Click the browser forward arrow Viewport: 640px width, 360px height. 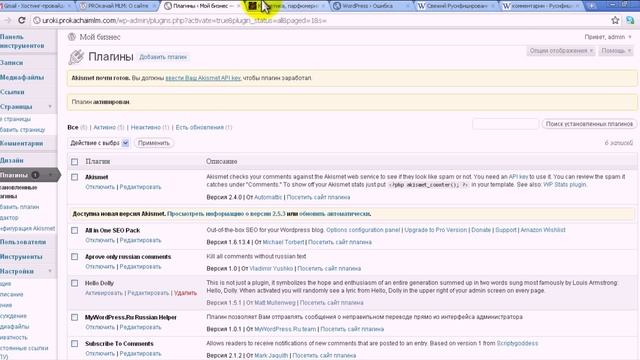(7, 20)
